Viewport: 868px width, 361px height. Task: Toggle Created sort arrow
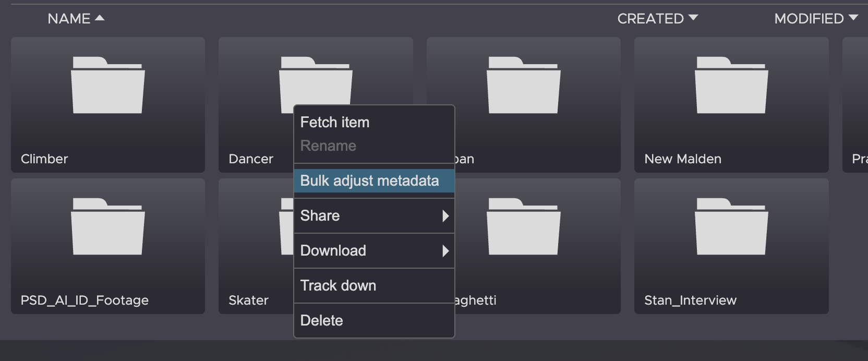[693, 18]
